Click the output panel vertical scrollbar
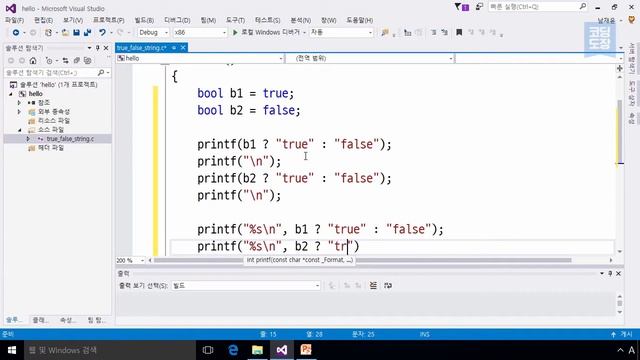The width and height of the screenshot is (640, 360). pos(620,304)
